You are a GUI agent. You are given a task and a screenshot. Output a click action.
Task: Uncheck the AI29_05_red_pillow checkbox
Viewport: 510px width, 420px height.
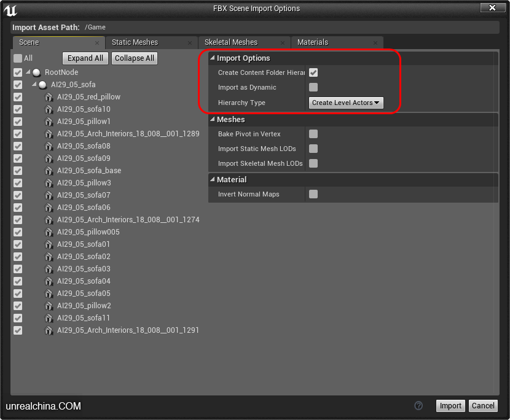(x=18, y=97)
